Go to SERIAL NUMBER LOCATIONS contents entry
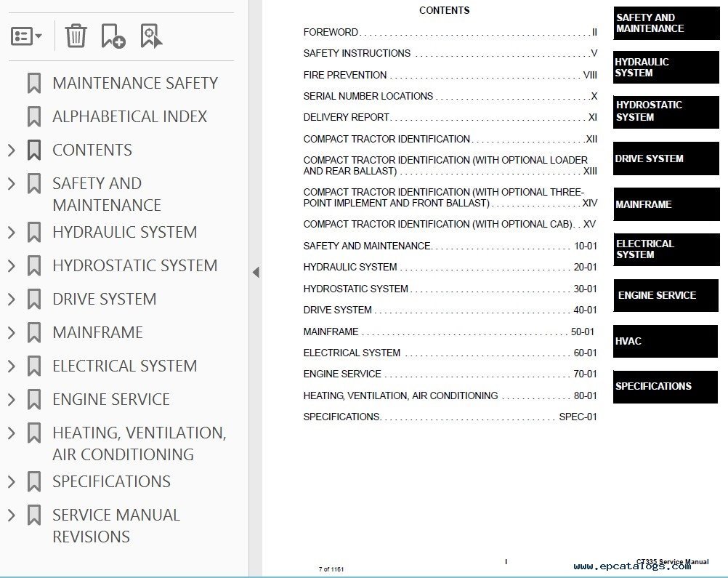 (x=368, y=96)
